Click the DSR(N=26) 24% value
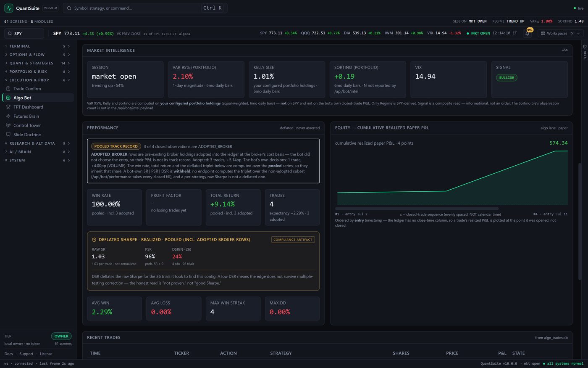588x368 pixels. pos(177,257)
